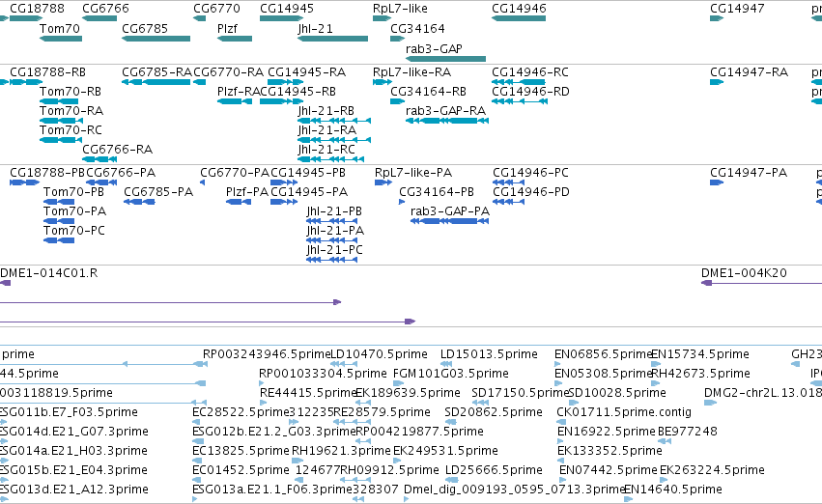
Task: Click the CG14947 gene feature
Action: [717, 18]
